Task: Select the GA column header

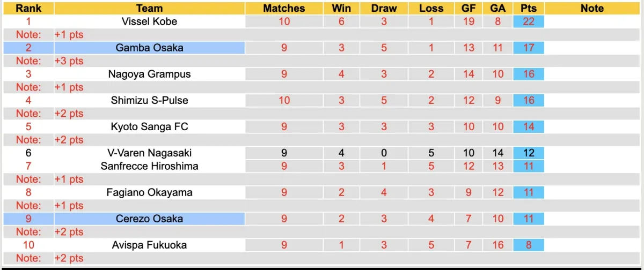Action: (x=498, y=9)
